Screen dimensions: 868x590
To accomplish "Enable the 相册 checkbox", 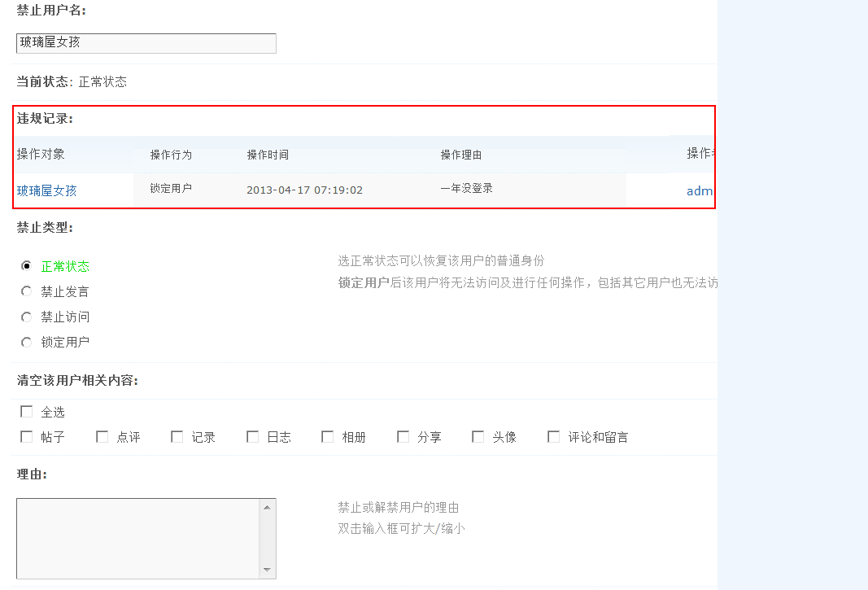I will [326, 436].
